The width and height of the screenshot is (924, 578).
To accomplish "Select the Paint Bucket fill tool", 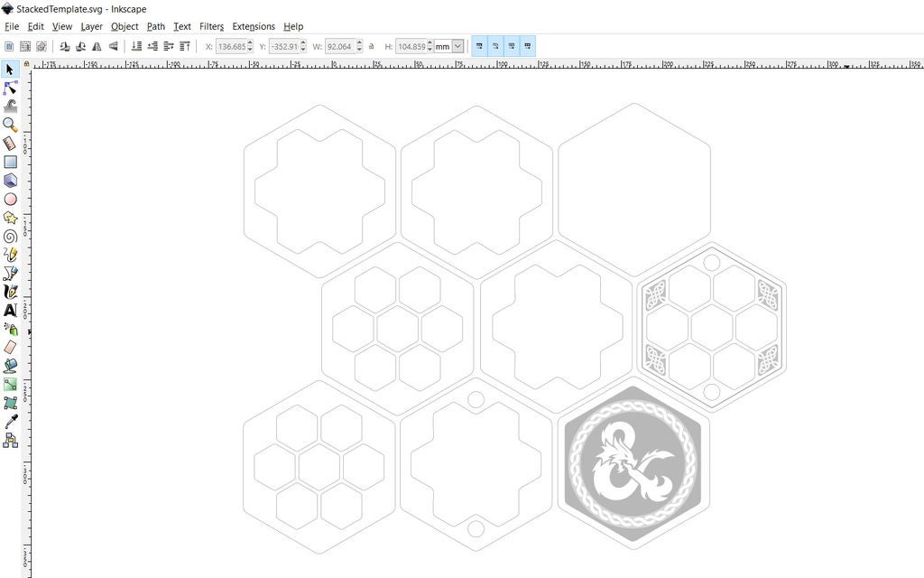I will [10, 366].
